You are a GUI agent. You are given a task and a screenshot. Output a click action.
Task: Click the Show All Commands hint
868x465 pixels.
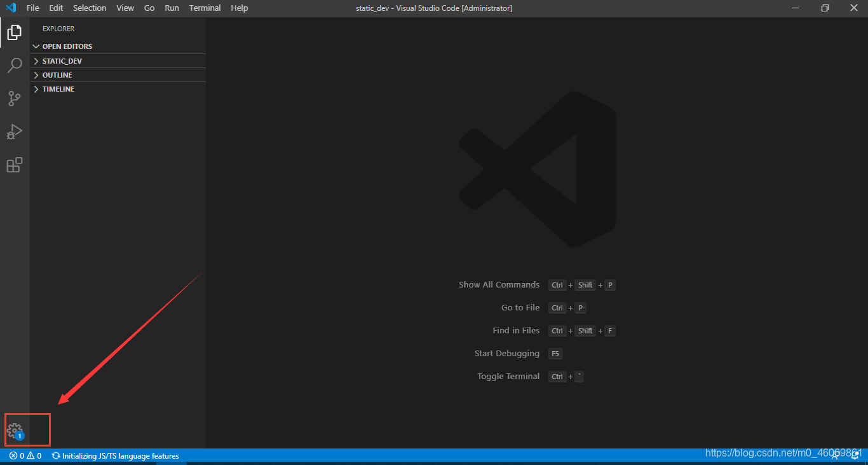(x=499, y=285)
